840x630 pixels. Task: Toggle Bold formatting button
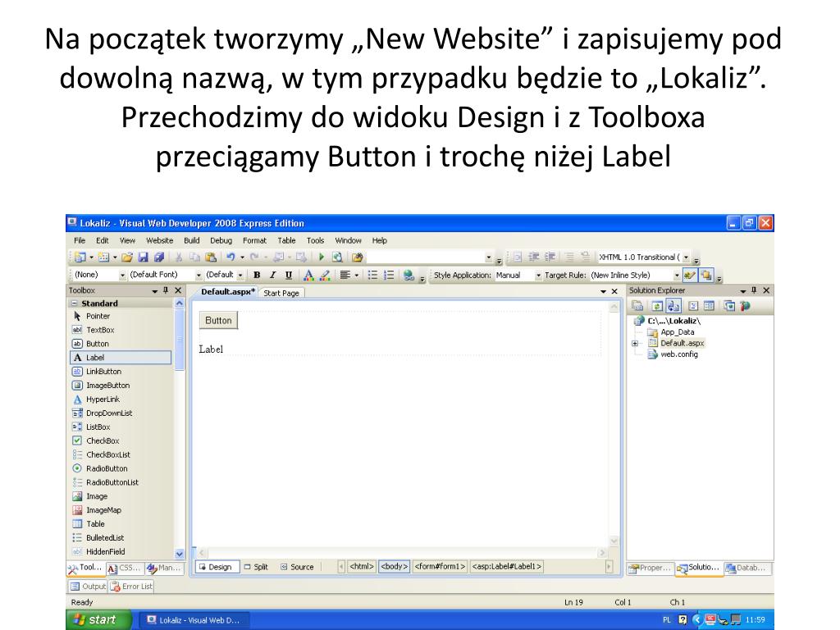[x=257, y=275]
